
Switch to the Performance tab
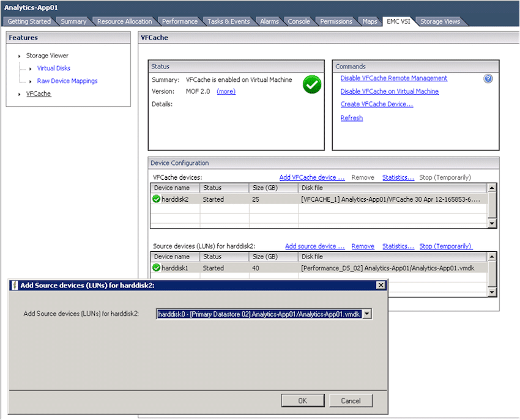(180, 21)
